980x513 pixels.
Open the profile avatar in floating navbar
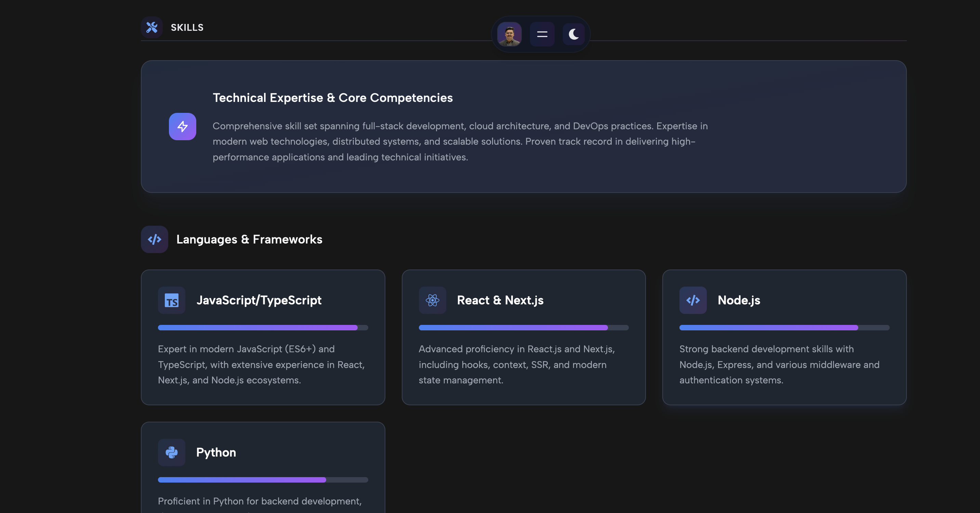point(509,34)
